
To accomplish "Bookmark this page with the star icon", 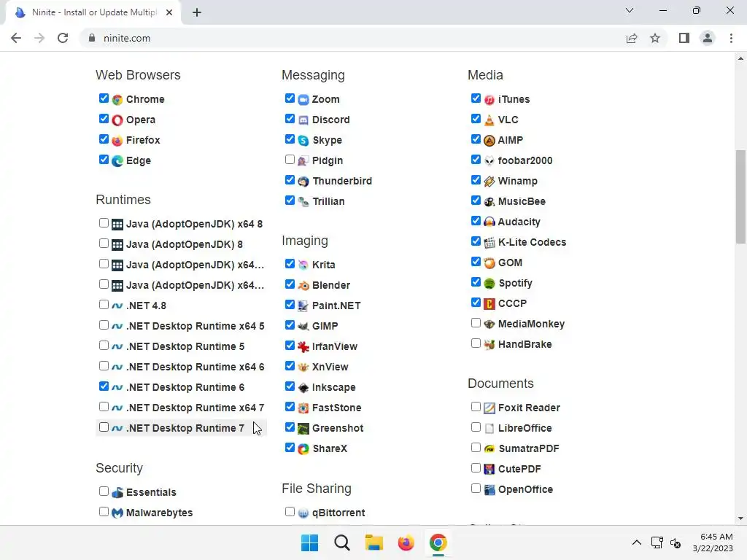I will 655,38.
